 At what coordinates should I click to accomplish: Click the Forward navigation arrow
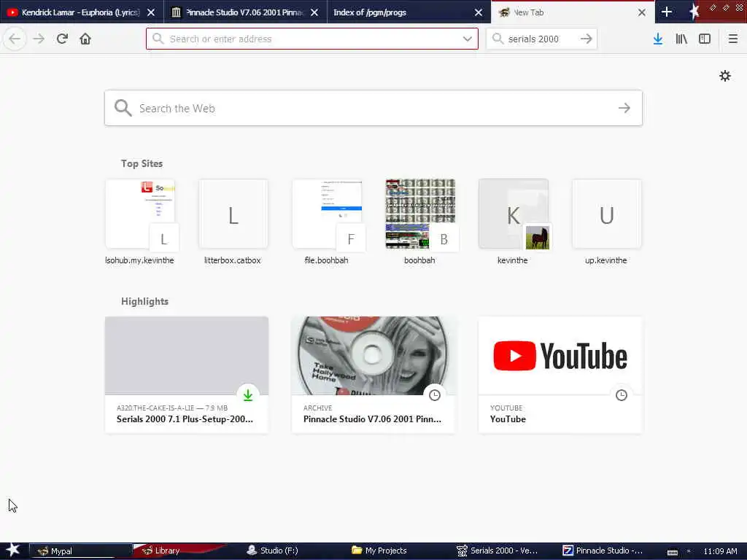(x=39, y=39)
